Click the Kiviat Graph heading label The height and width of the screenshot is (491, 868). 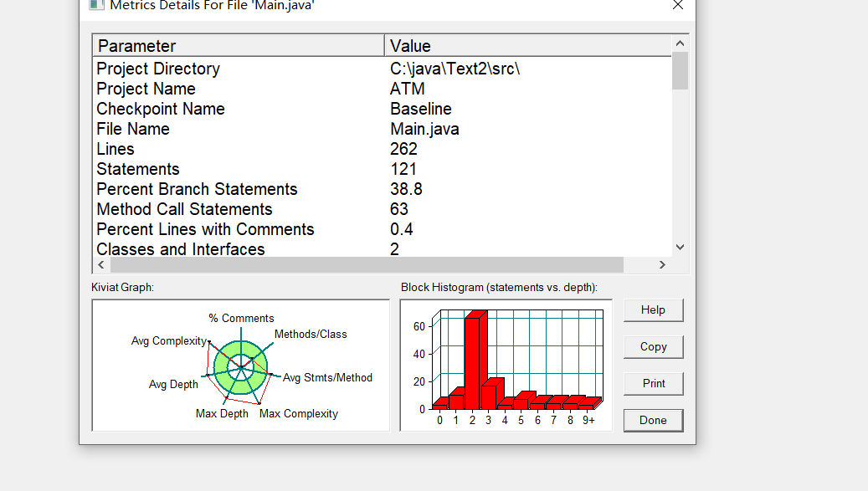122,288
